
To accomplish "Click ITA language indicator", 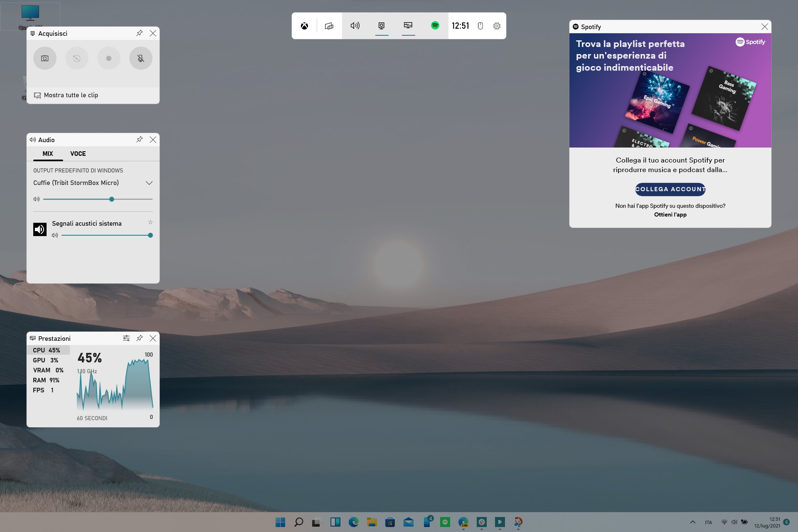I will 709,522.
